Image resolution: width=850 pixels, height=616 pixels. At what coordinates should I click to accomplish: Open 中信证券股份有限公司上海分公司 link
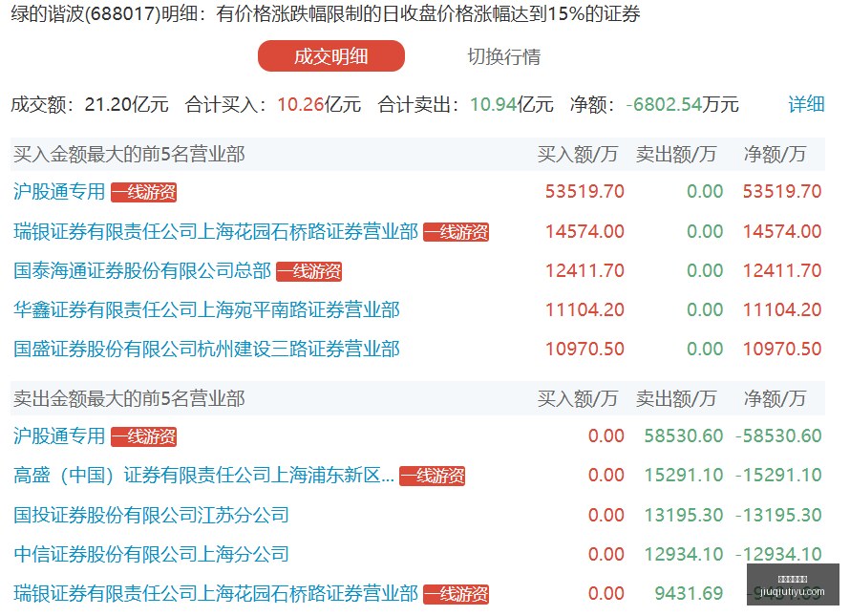point(151,554)
